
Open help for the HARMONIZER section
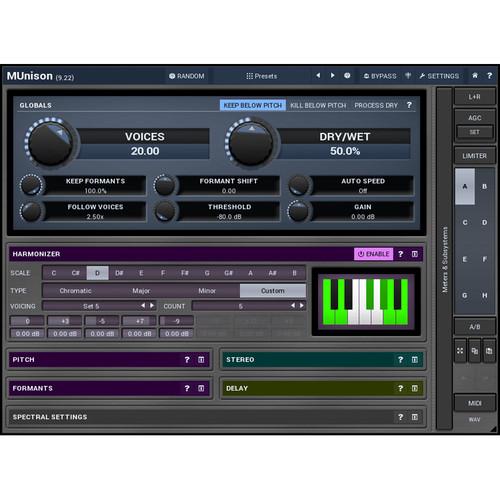401,254
